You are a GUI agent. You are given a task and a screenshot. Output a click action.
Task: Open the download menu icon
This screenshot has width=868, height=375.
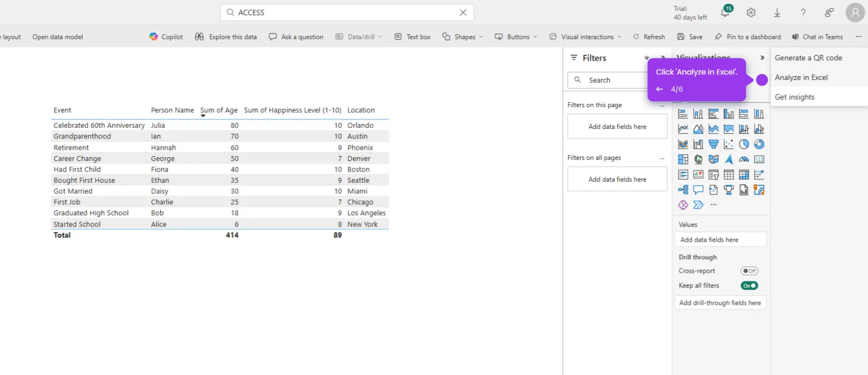click(777, 12)
